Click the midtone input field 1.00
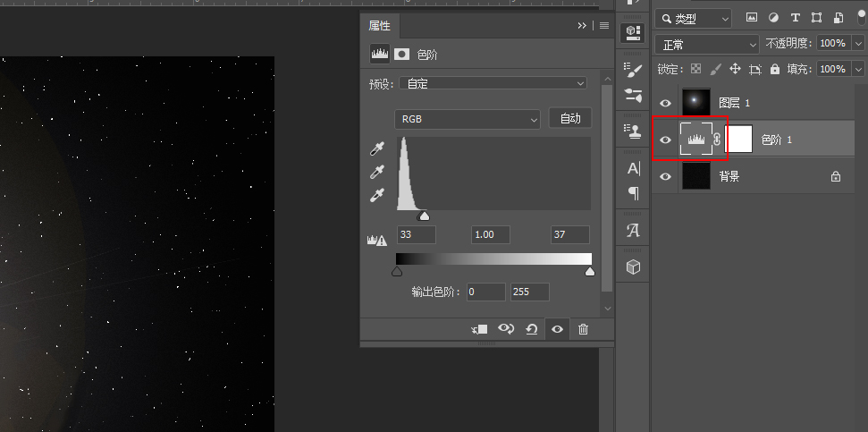 (491, 235)
